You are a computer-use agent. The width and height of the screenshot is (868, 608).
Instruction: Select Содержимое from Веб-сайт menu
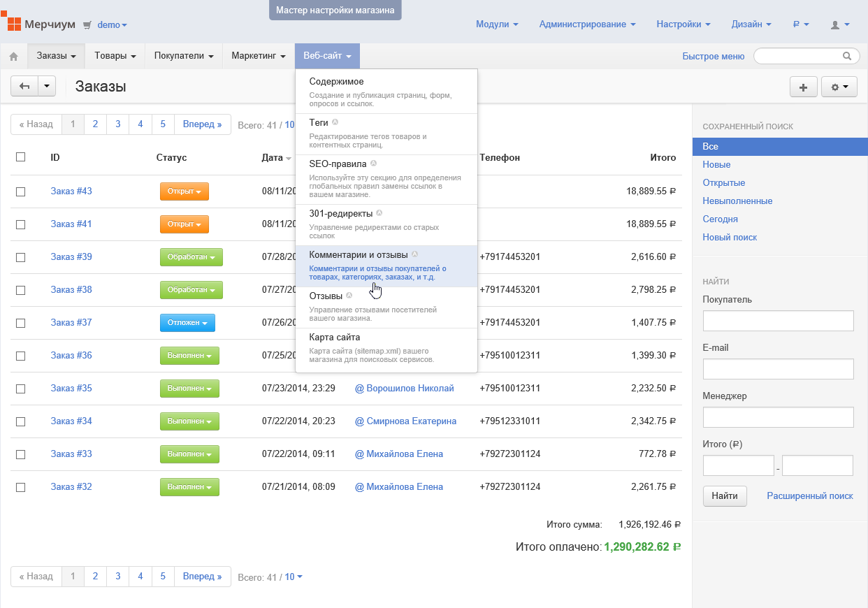click(x=386, y=92)
